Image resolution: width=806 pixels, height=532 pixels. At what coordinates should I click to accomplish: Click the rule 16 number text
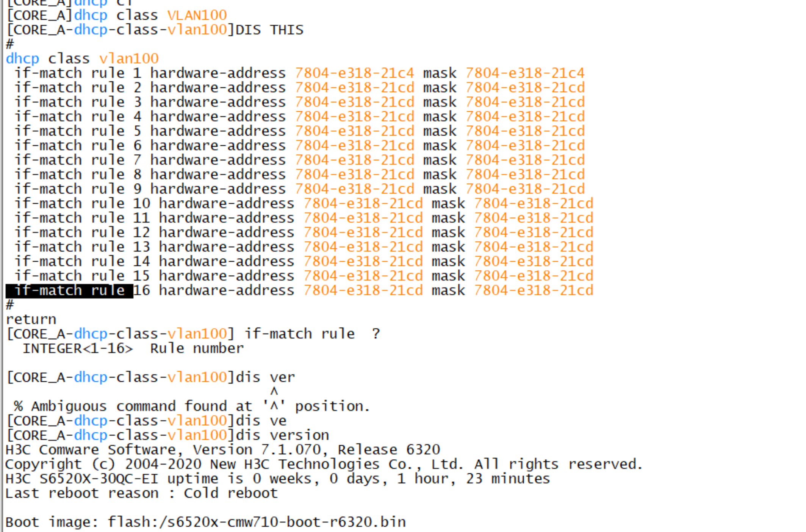point(141,291)
